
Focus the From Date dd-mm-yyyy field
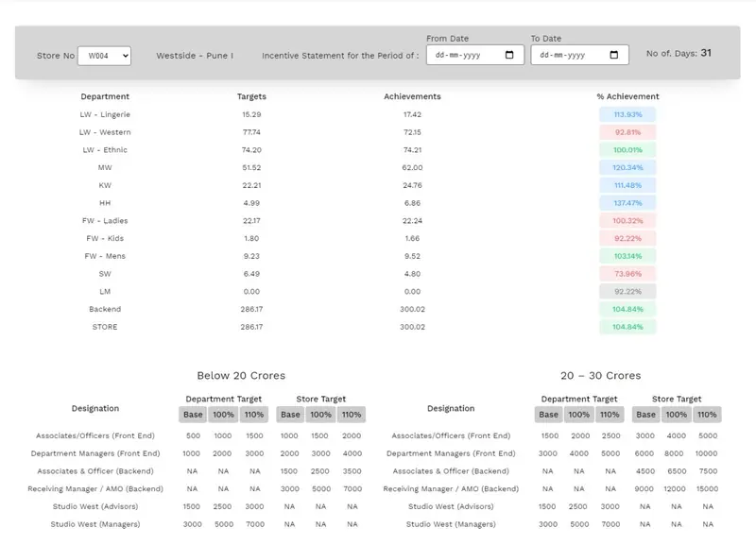coord(475,55)
